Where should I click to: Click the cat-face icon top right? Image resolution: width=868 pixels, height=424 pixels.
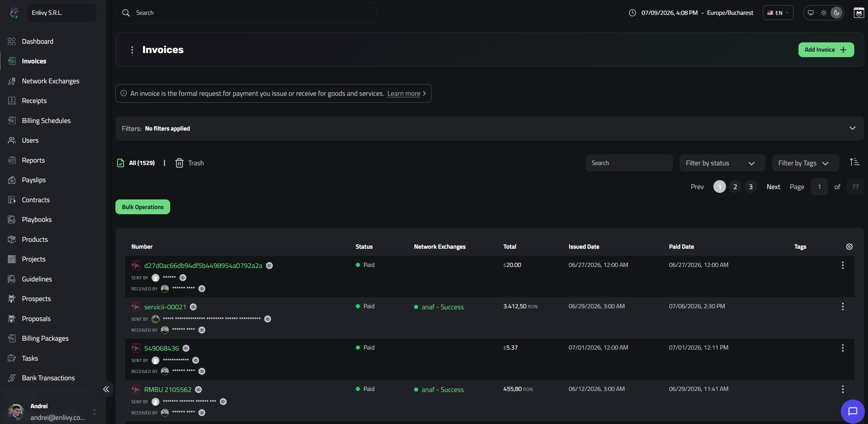coord(859,13)
